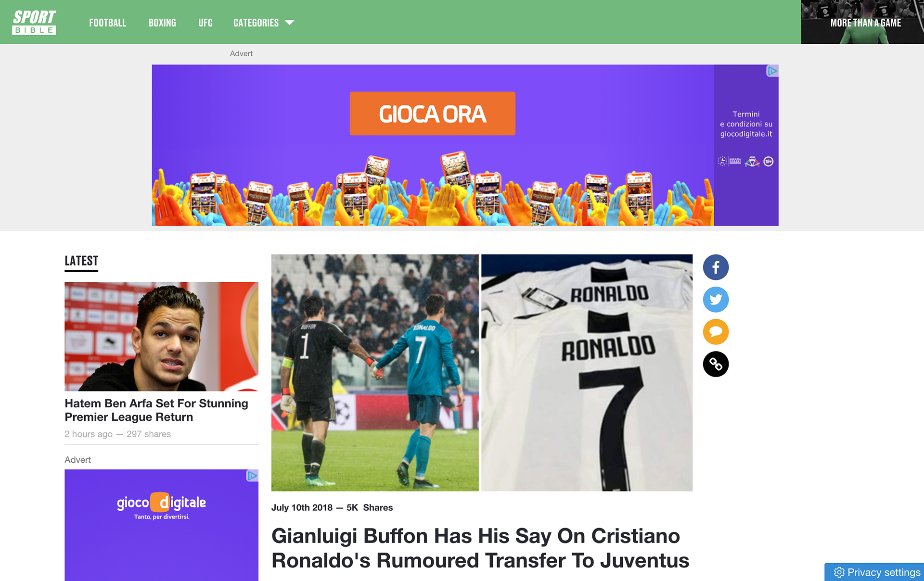Click the gioco digitale sidebar advert
Image resolution: width=924 pixels, height=581 pixels.
click(x=161, y=525)
